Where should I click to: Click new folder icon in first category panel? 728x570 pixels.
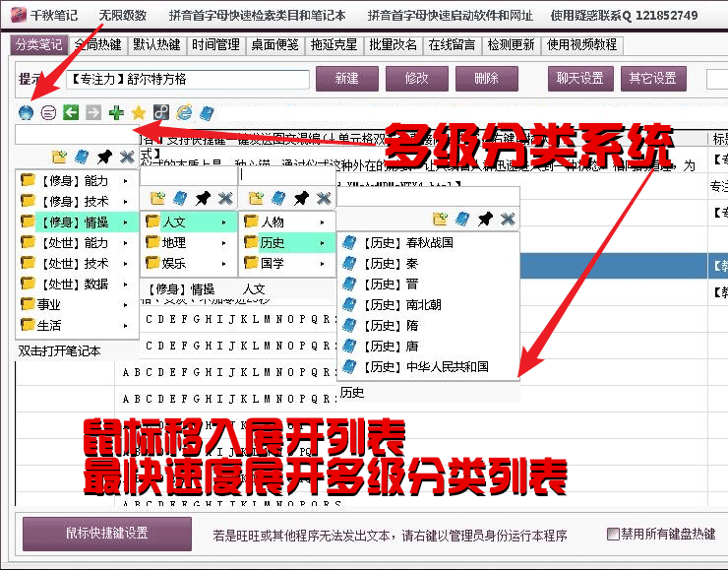pyautogui.click(x=59, y=157)
